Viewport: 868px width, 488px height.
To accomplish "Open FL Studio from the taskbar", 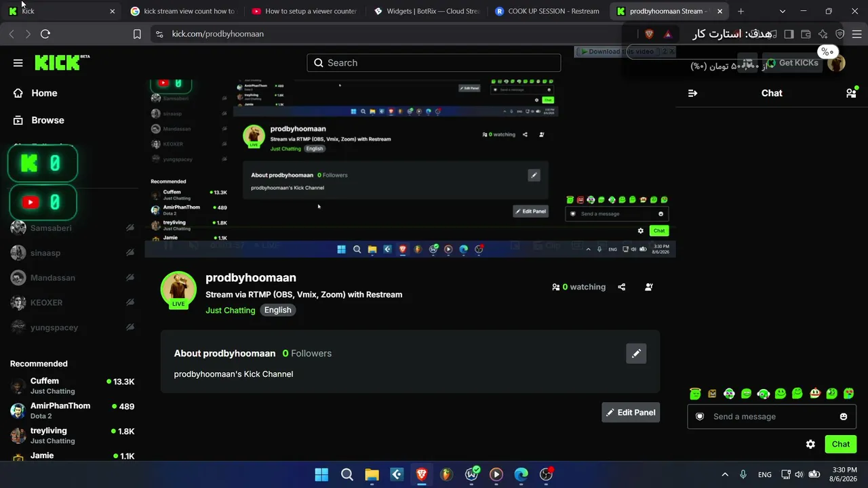I will tap(446, 474).
